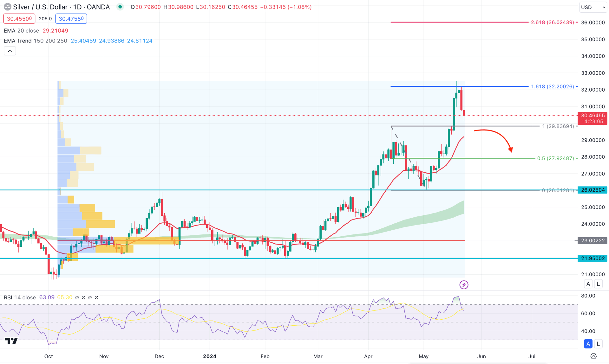
Task: Click the 23.00222 price label
Action: [593, 241]
